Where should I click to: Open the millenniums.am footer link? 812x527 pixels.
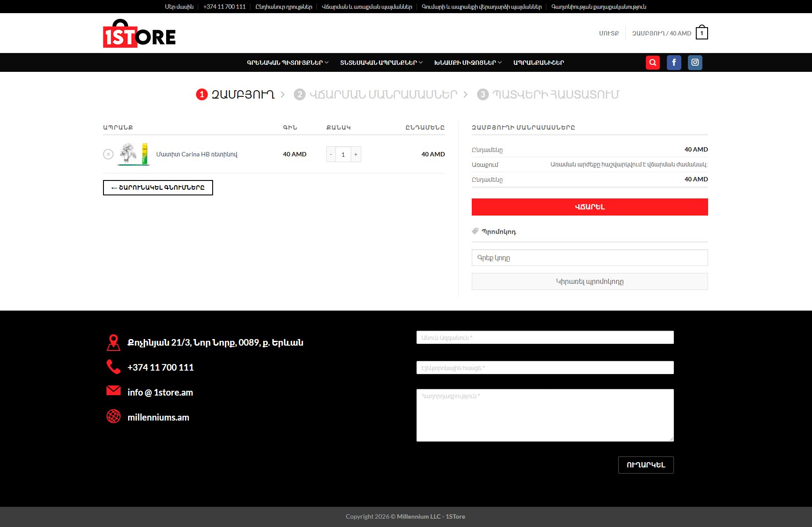coord(158,417)
